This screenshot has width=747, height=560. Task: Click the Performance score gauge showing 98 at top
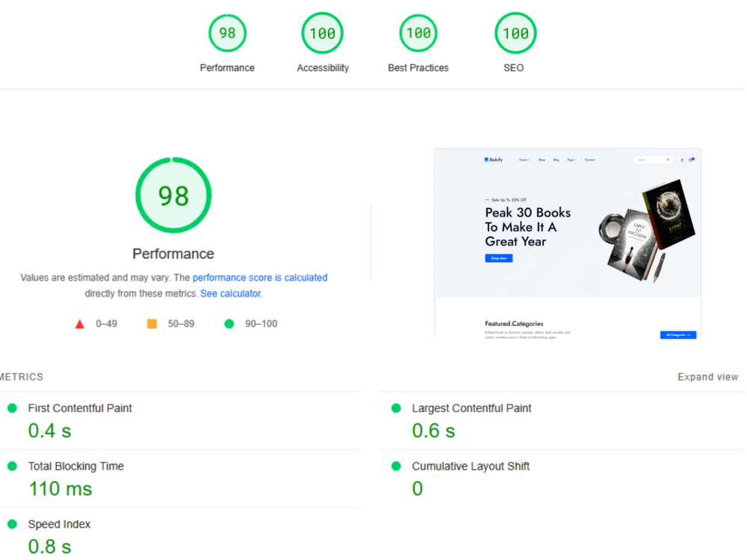[227, 33]
